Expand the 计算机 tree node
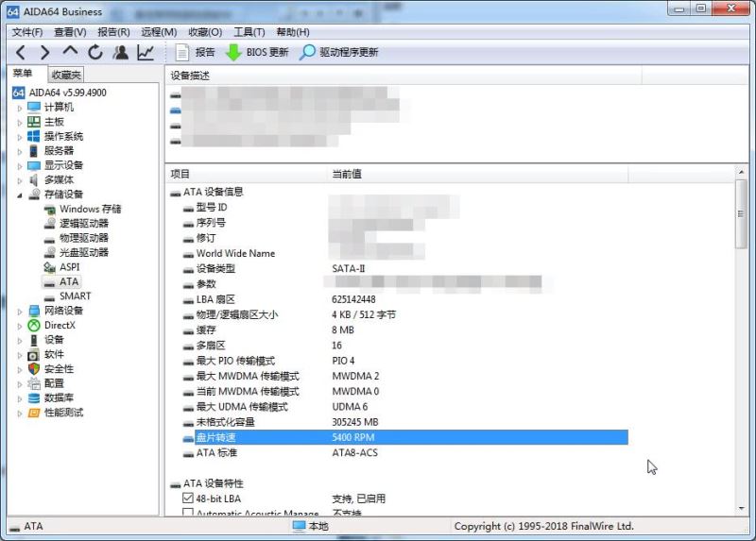 (x=20, y=108)
